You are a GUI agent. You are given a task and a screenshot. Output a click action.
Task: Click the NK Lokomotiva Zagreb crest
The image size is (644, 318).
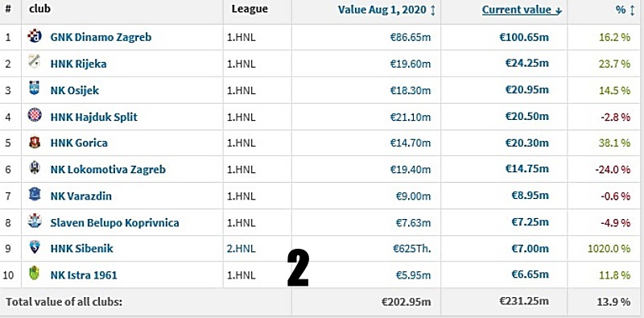35,167
